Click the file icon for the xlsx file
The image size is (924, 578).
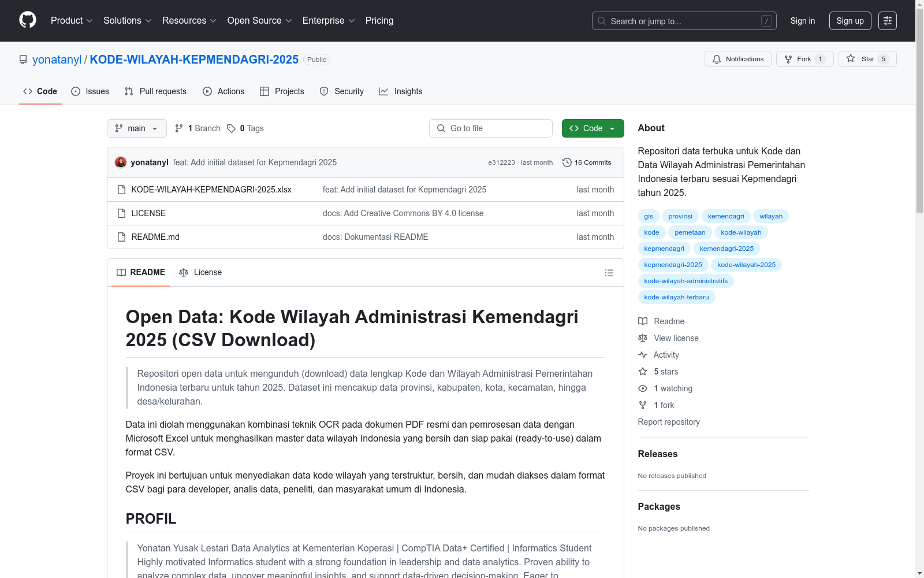tap(121, 190)
